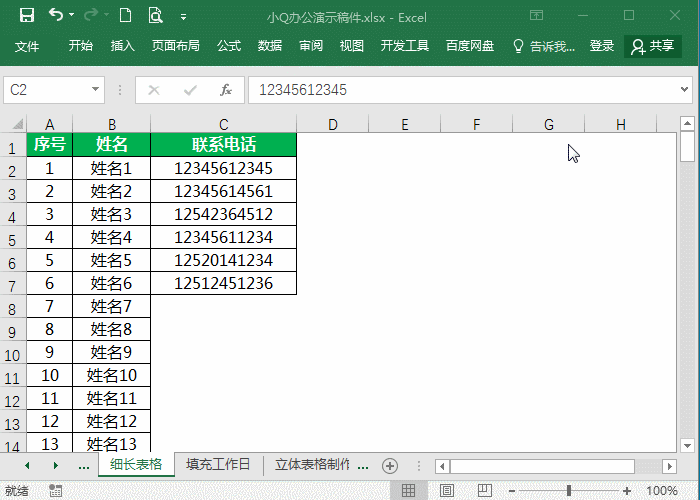Switch to the 开始 ribbon tab
The image size is (700, 500).
tap(81, 46)
